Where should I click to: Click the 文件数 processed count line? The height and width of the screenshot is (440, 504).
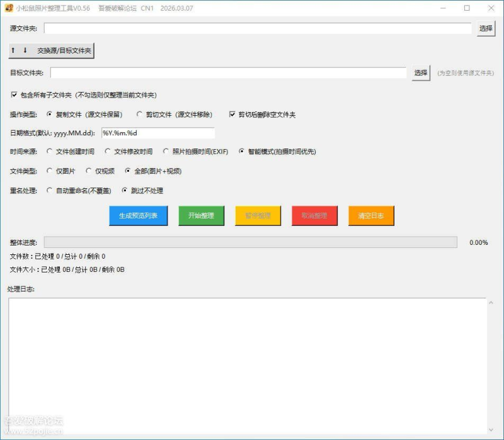pyautogui.click(x=57, y=256)
